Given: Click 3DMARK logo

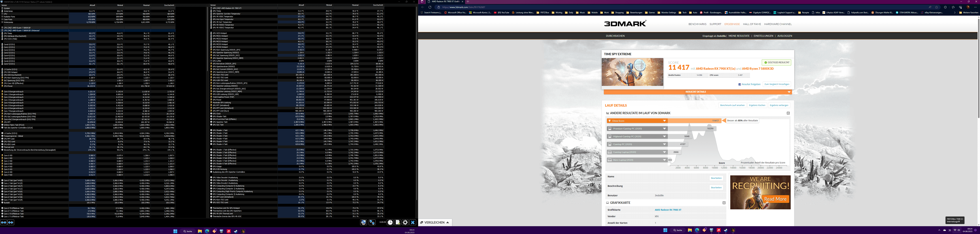Looking at the screenshot, I should [x=625, y=24].
